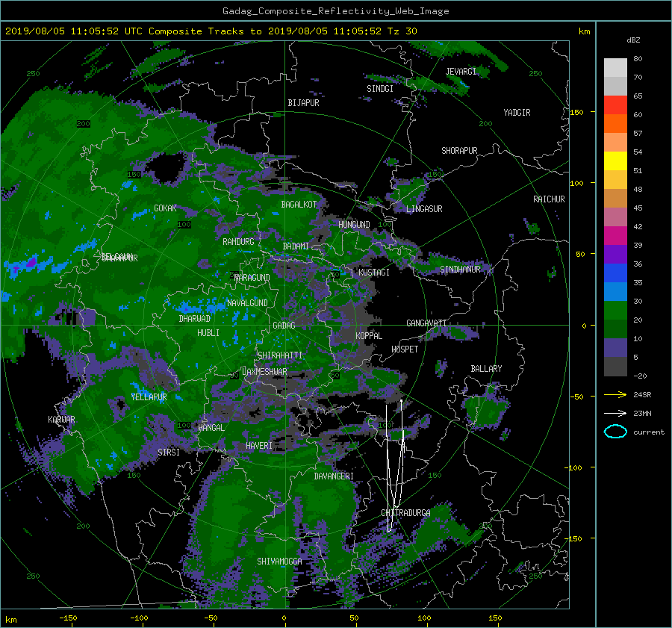Click the HOSPET city label
The height and width of the screenshot is (628, 672).
tap(405, 349)
